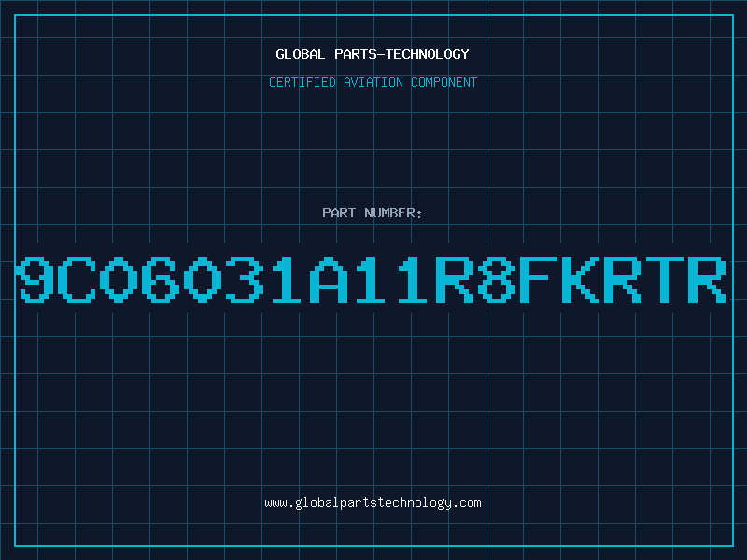Click the GLOBAL PARTS-TECHNOLOGY heading
The width and height of the screenshot is (747, 560).
[x=373, y=54]
